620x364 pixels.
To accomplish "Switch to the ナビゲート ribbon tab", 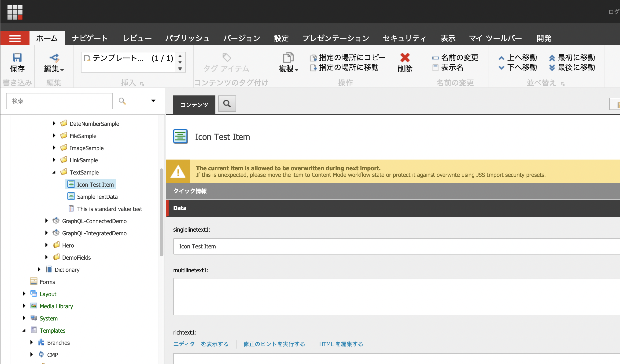I will tap(90, 38).
